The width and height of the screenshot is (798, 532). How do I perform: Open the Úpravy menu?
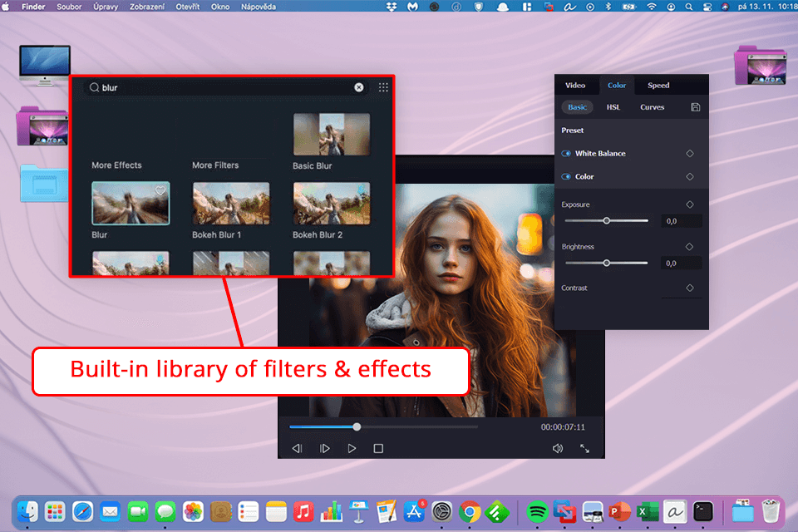click(106, 7)
